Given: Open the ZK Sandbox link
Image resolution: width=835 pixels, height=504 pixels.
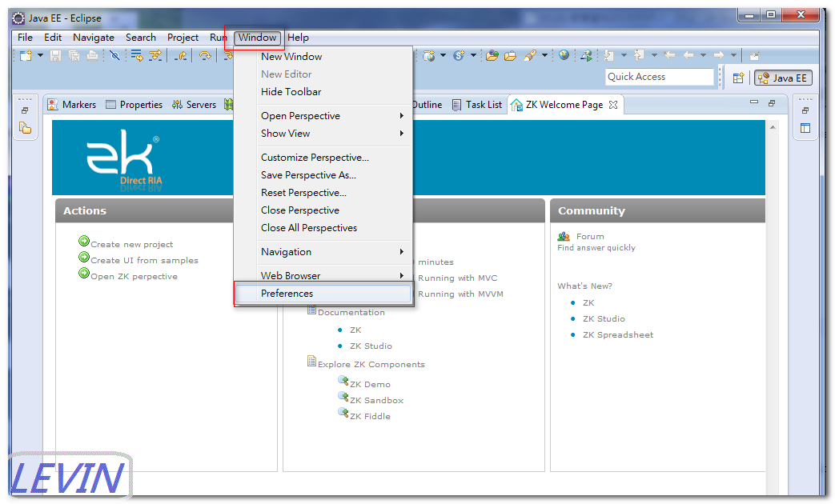Looking at the screenshot, I should tap(376, 400).
